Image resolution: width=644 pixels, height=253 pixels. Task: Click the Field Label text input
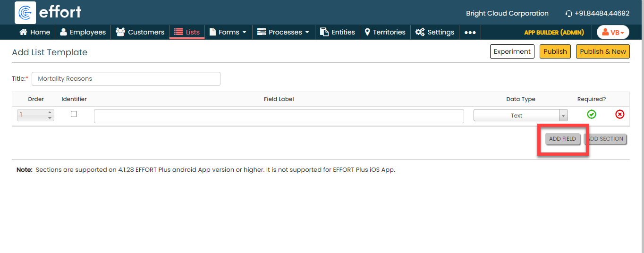pos(279,116)
